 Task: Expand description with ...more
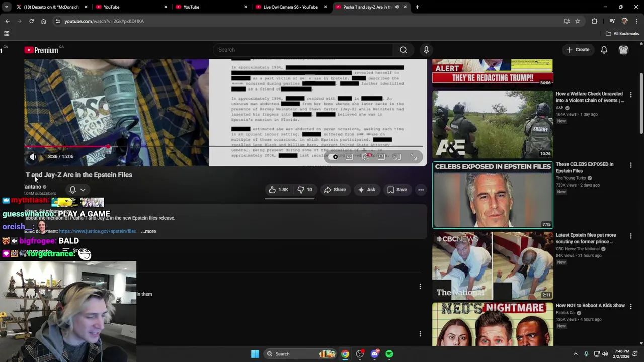149,231
